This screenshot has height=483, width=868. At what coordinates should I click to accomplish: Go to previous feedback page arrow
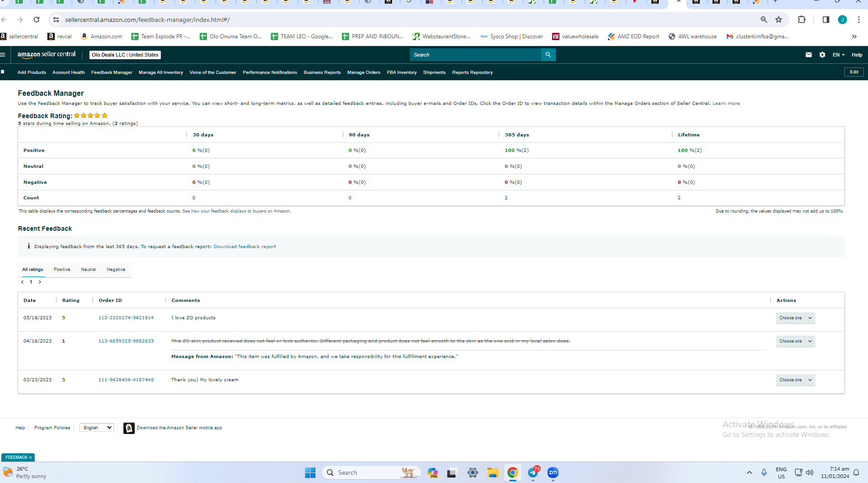click(x=22, y=282)
